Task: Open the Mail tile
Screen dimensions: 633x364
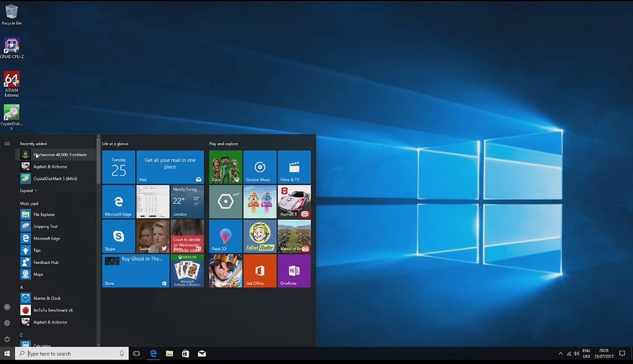Action: point(170,167)
